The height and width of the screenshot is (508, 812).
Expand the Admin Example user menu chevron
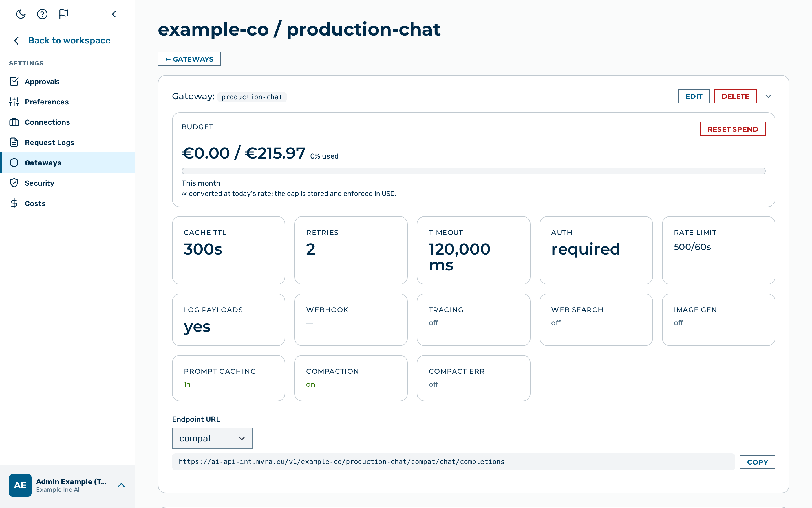click(x=122, y=485)
